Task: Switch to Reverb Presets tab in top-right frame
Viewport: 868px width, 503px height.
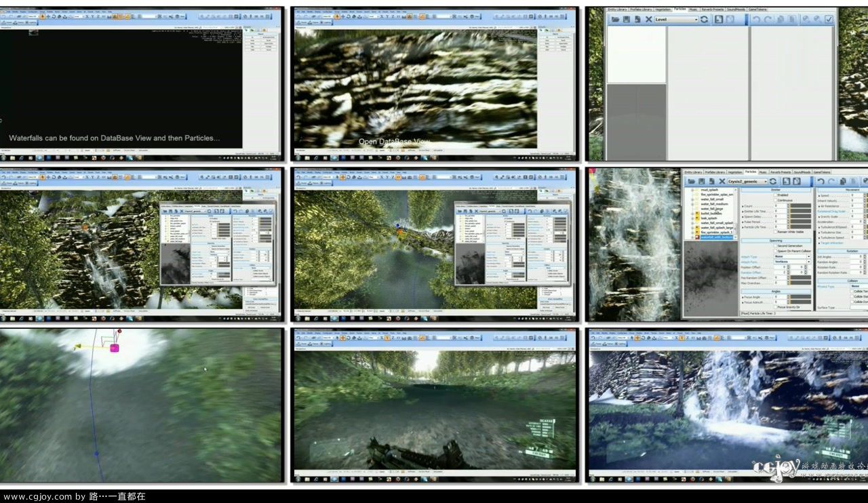Action: pyautogui.click(x=713, y=9)
